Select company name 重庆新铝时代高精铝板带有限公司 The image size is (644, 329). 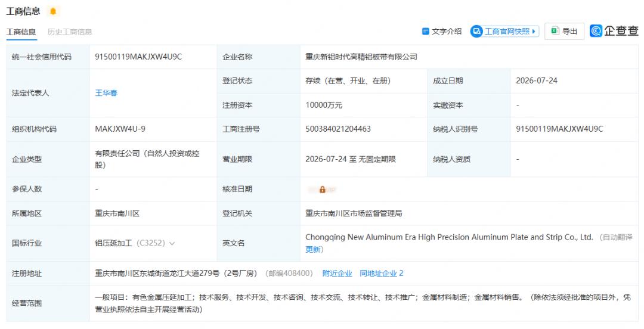(x=361, y=57)
